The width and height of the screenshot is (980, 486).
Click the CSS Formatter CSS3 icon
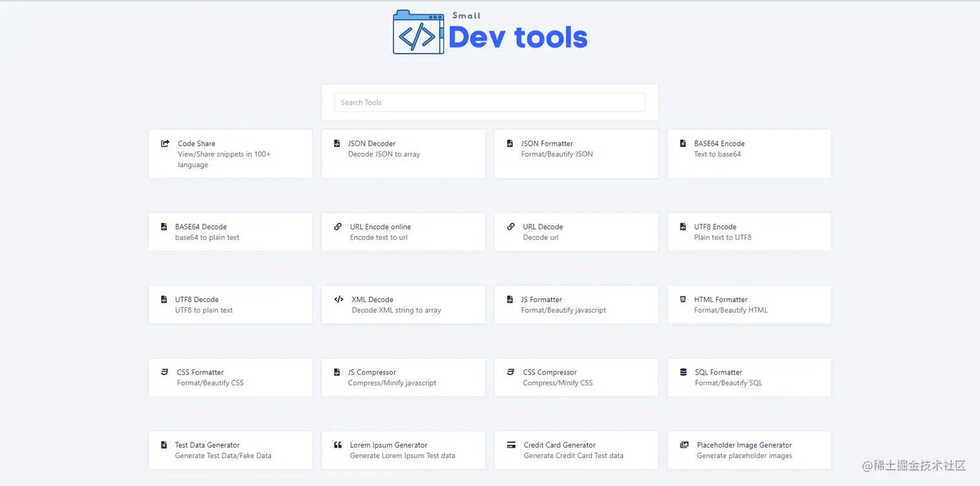click(x=165, y=372)
